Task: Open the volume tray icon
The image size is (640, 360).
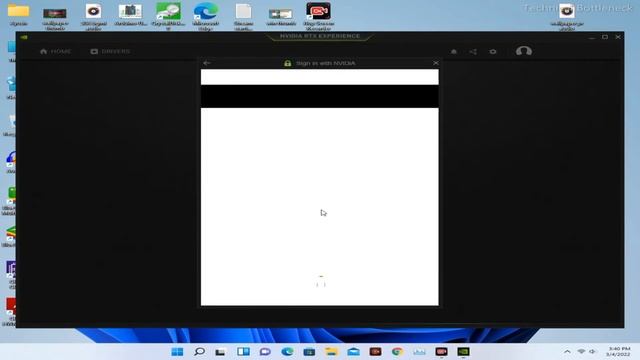Action: click(592, 351)
